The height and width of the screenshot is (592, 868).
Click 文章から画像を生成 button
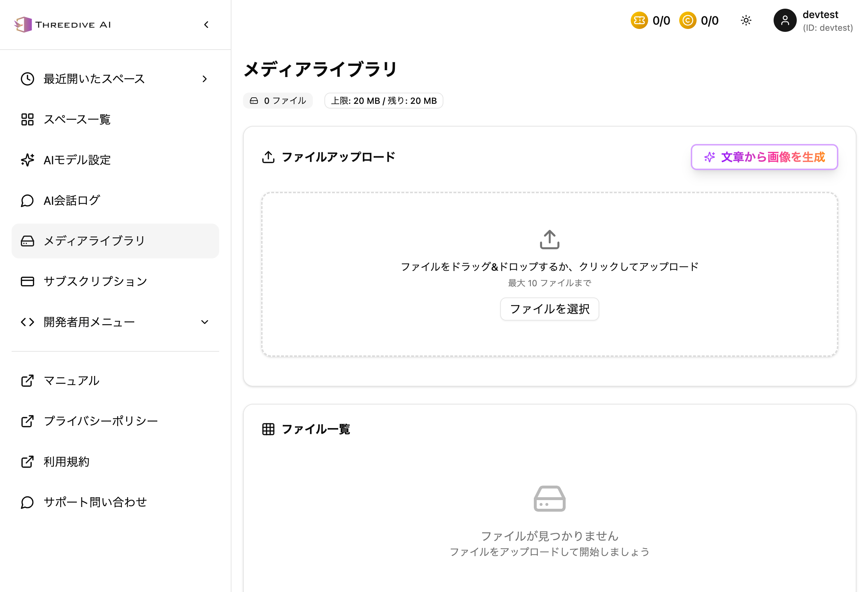[764, 157]
